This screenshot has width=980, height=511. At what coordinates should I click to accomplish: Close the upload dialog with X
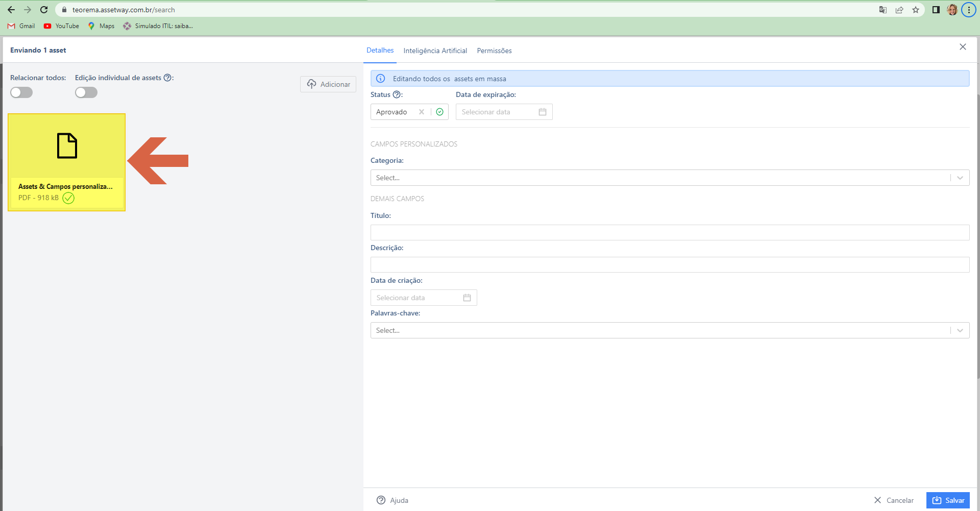coord(963,47)
